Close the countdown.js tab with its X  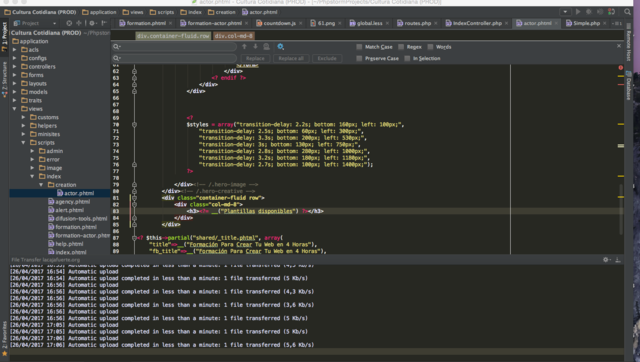pos(300,23)
